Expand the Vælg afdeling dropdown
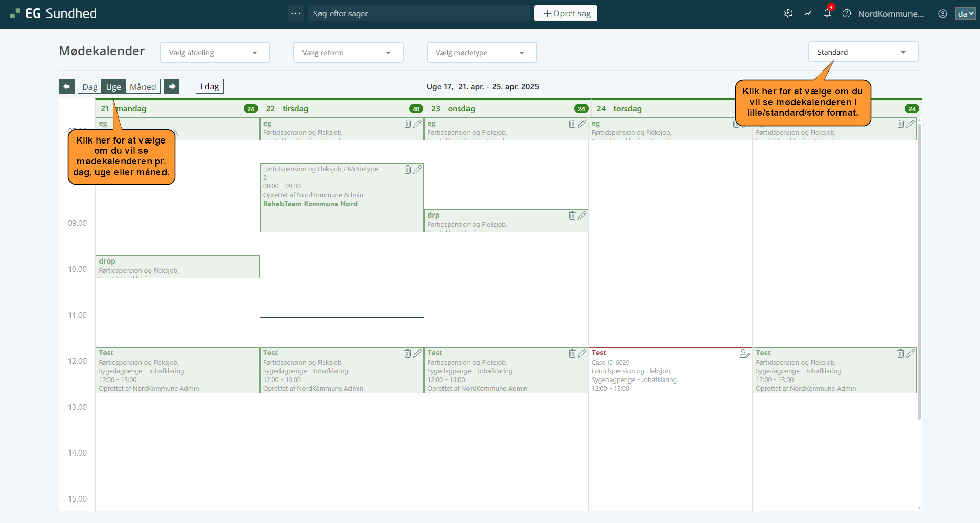This screenshot has width=980, height=523. [x=215, y=53]
